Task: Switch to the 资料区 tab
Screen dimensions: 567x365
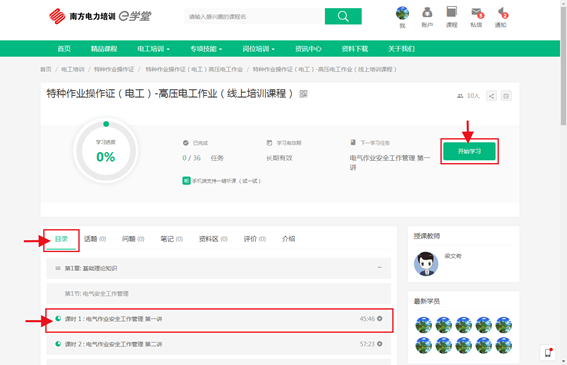Action: 213,239
